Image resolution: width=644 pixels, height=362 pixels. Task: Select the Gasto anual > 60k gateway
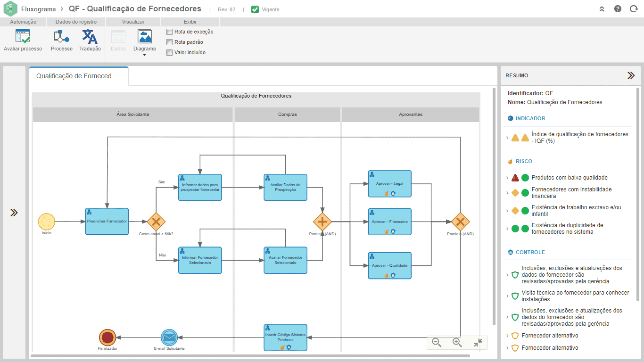pyautogui.click(x=156, y=221)
